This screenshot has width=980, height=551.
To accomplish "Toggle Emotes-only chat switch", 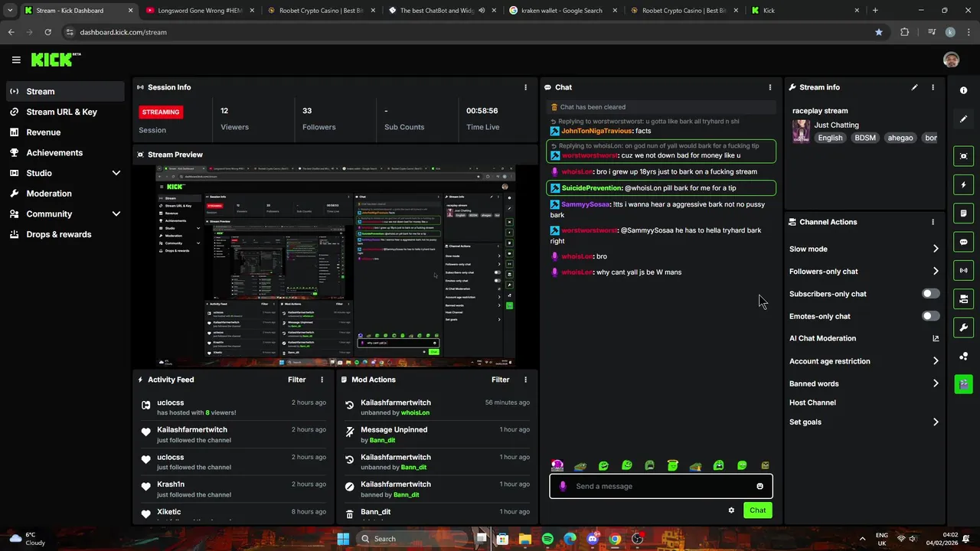I will (930, 316).
